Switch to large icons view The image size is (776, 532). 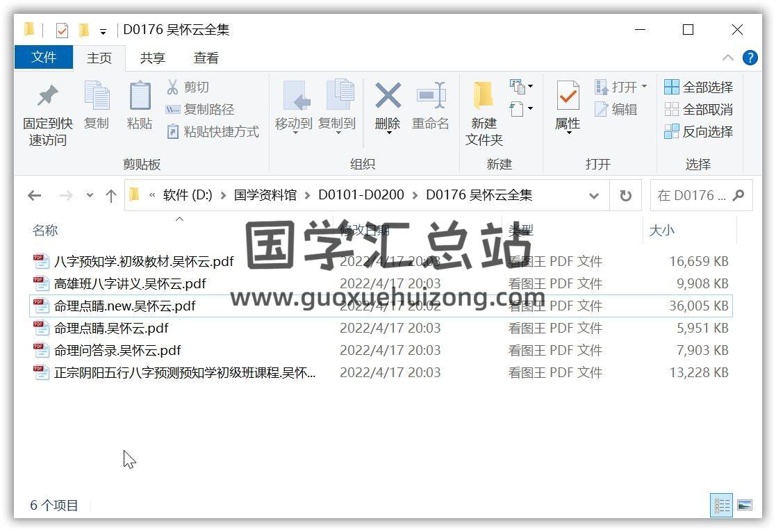(x=744, y=506)
